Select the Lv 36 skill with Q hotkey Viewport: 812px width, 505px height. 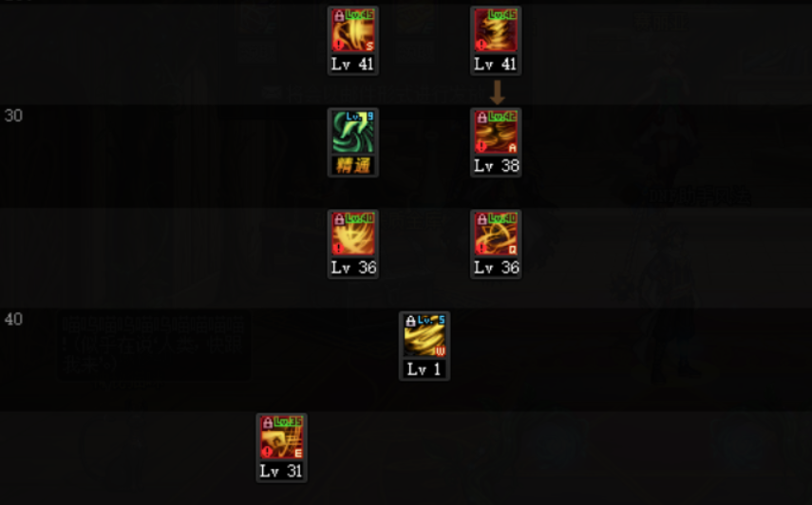(x=496, y=244)
